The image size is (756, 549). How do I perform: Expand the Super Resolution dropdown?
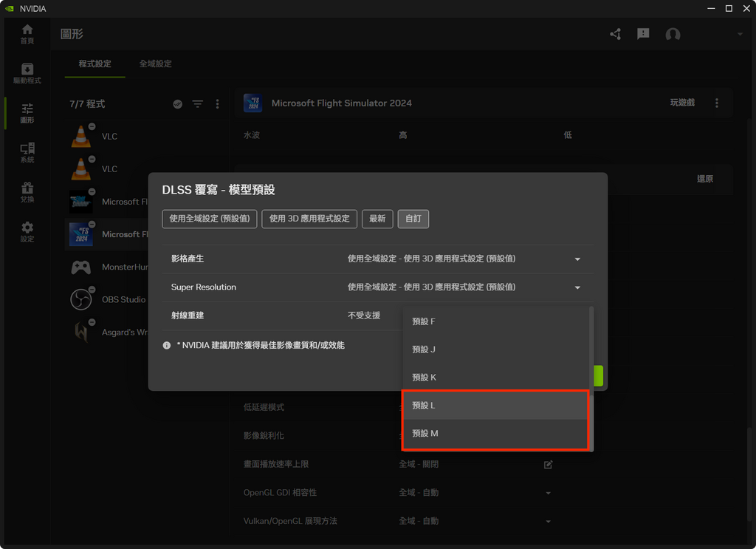point(577,287)
